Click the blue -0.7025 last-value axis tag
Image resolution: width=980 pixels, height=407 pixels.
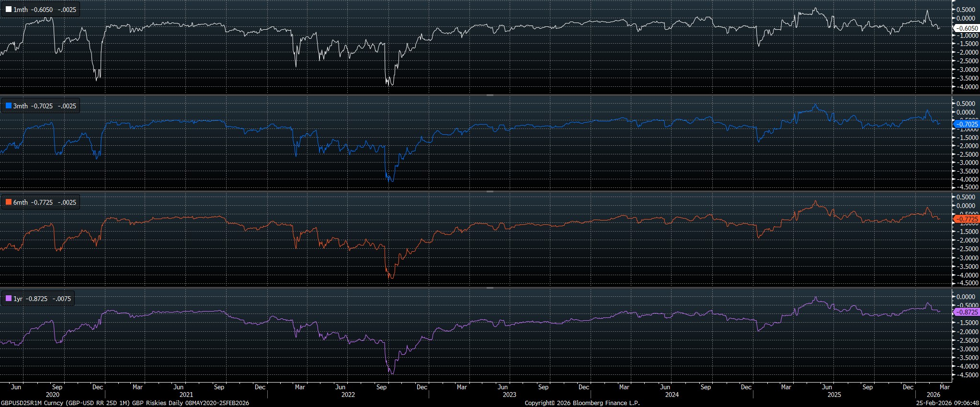tap(966, 124)
